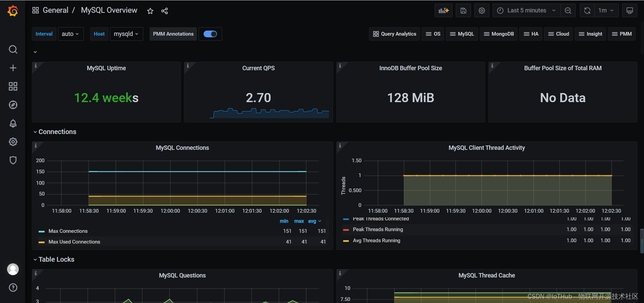Screen dimensions: 644x303
Task: Open the dashboards grid icon beside General
Action: pyautogui.click(x=36, y=10)
